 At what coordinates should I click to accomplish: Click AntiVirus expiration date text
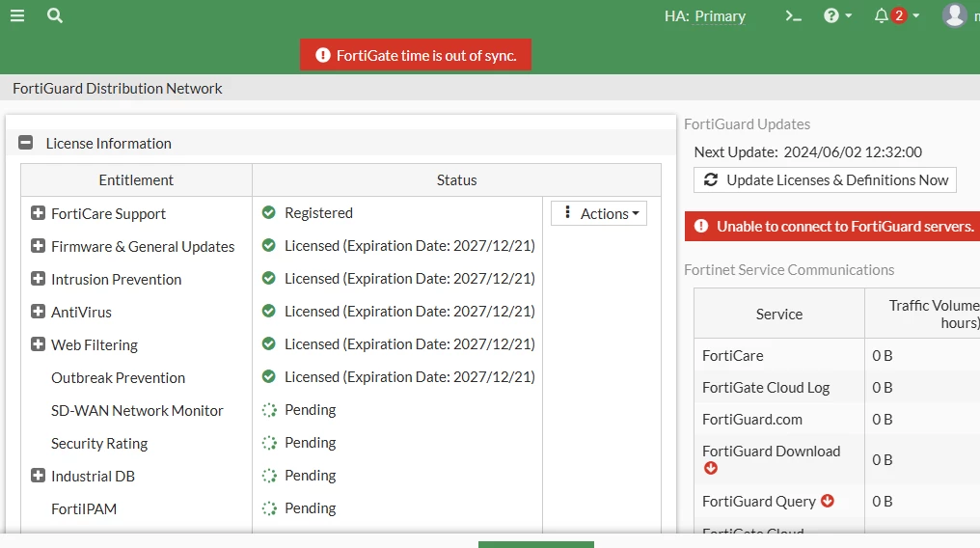coord(409,312)
